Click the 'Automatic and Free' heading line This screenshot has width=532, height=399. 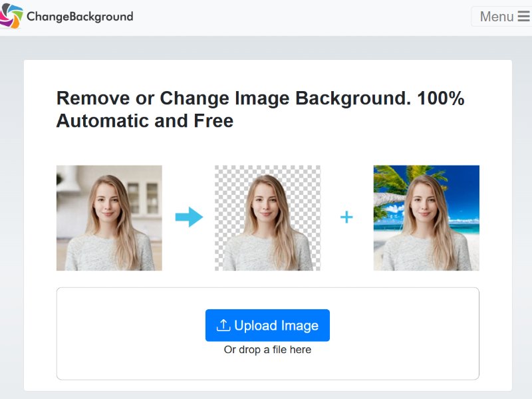click(144, 121)
